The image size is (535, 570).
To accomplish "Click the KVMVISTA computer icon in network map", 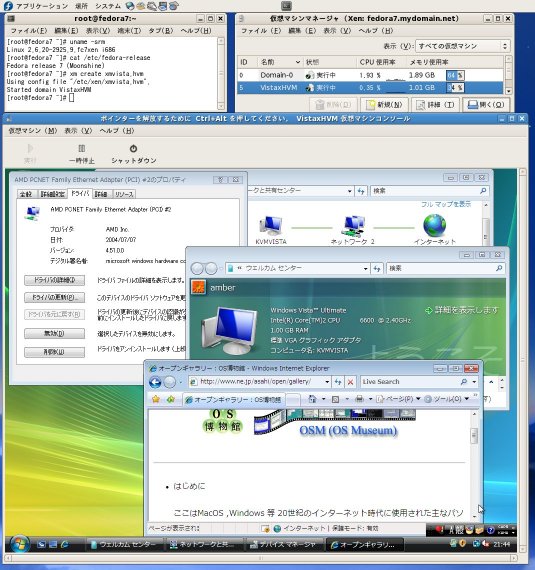I will [x=271, y=226].
